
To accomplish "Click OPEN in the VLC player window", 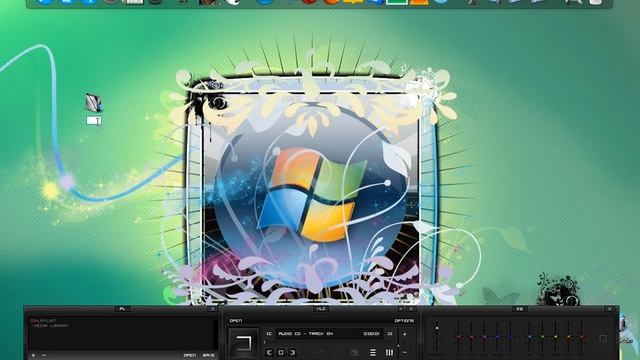I will (236, 321).
